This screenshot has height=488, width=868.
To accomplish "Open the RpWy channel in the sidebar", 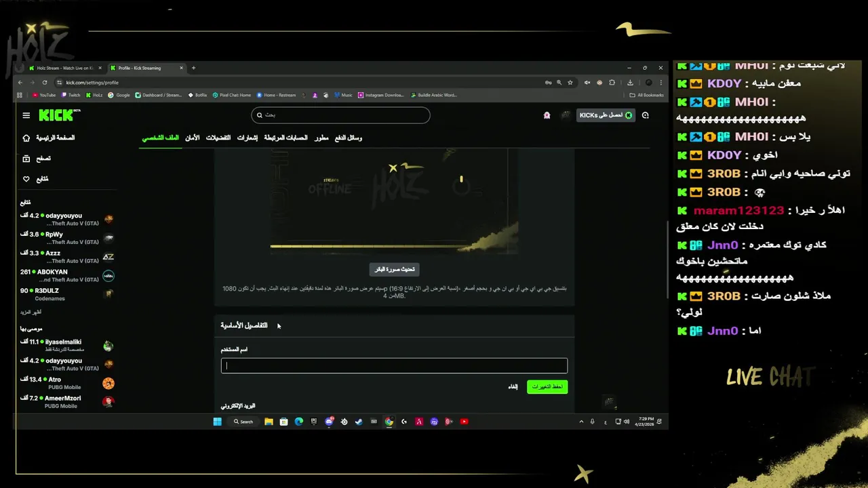I will pyautogui.click(x=67, y=238).
